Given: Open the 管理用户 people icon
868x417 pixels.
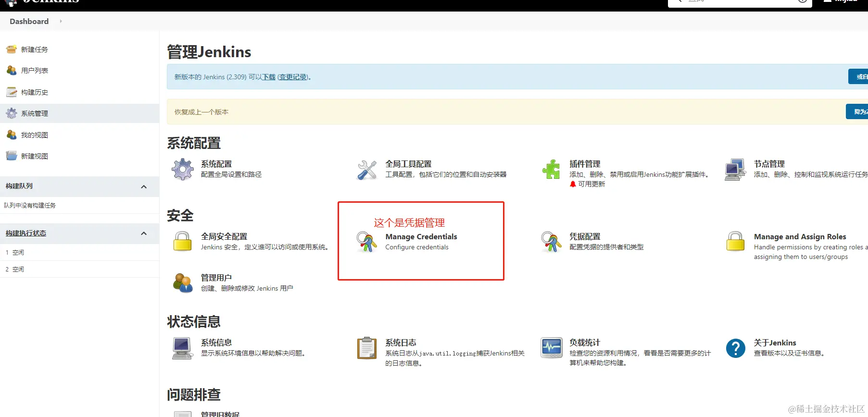Looking at the screenshot, I should [x=183, y=282].
